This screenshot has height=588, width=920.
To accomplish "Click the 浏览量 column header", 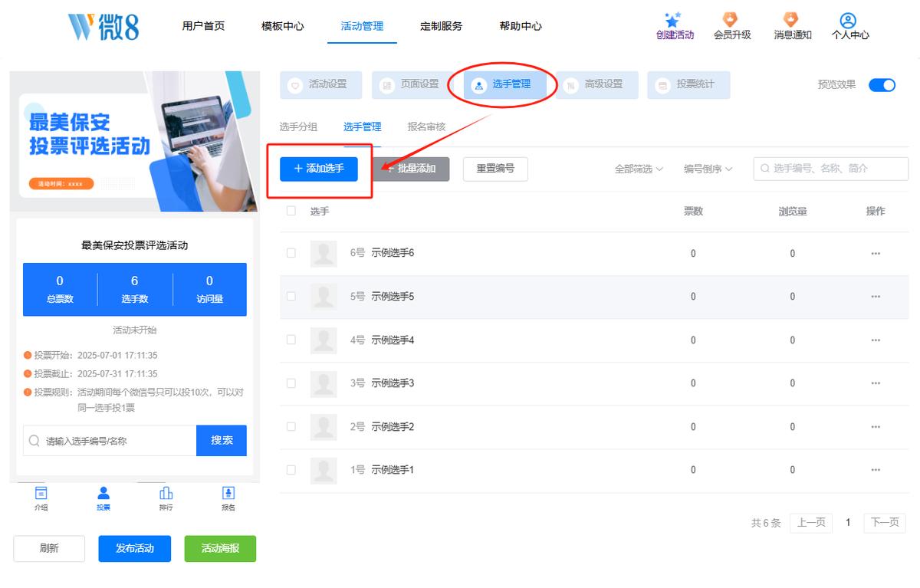I will pos(793,212).
